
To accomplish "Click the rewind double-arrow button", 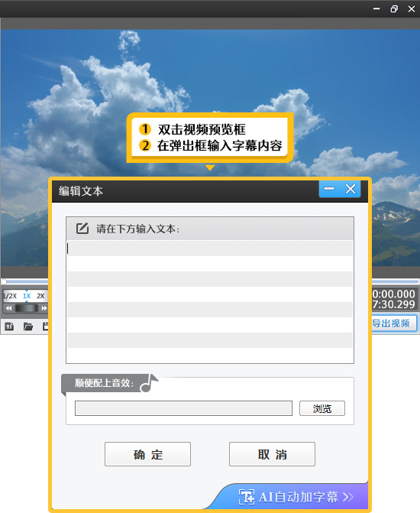I will (9, 308).
